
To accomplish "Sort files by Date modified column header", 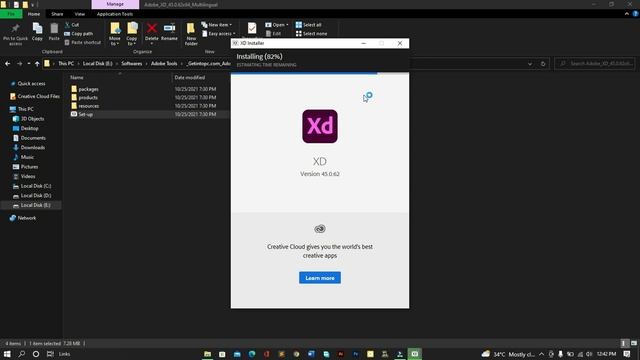I will tap(190, 78).
